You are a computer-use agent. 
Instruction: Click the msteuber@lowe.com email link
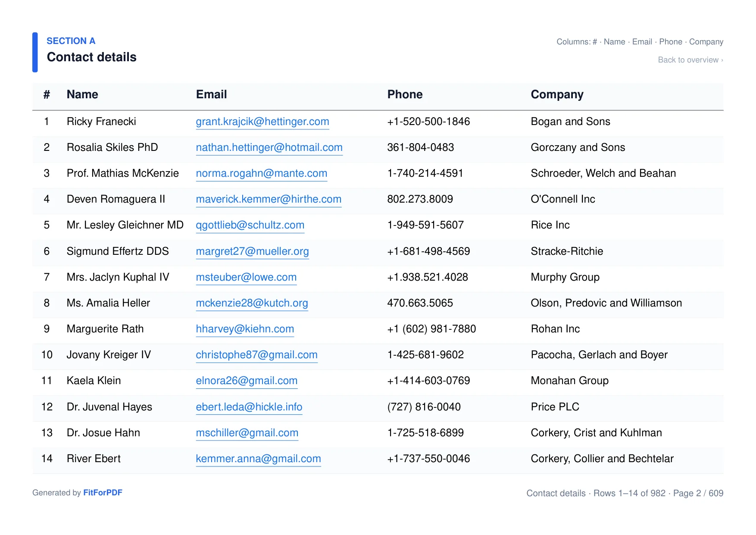click(246, 277)
